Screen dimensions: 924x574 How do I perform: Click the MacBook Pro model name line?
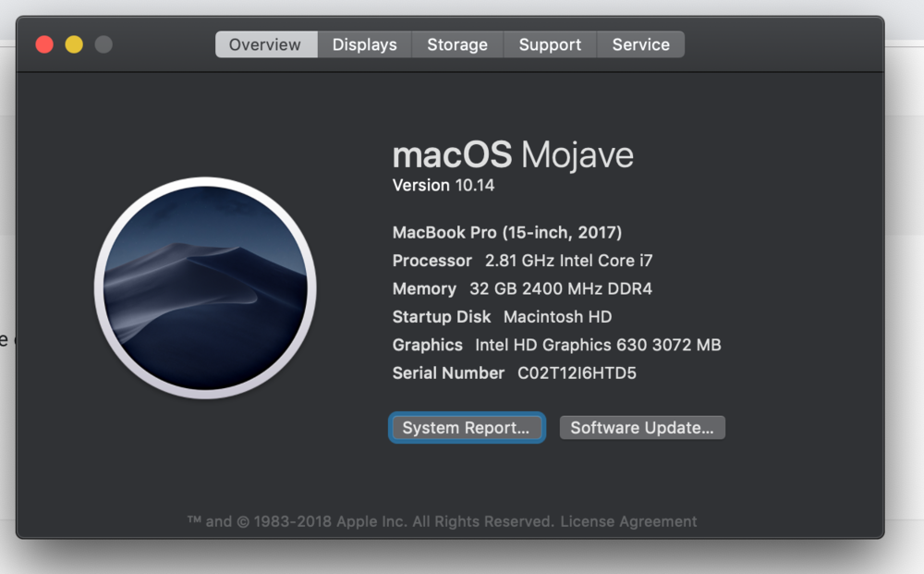pyautogui.click(x=506, y=232)
